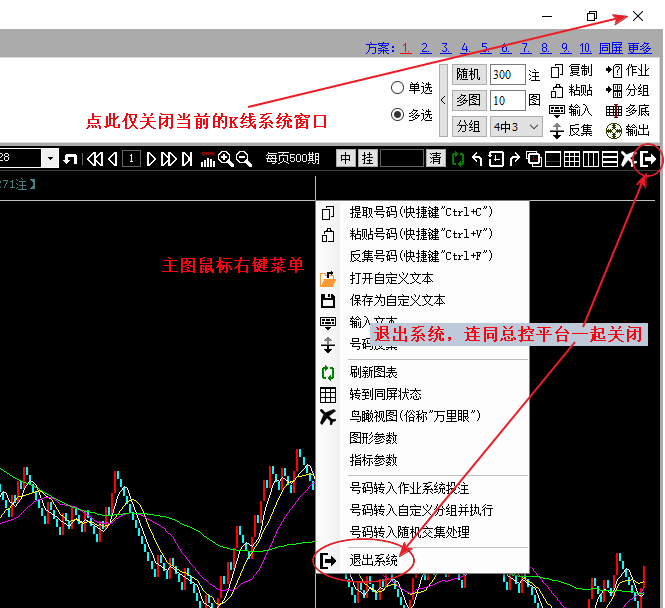The image size is (665, 608).
Task: Open the 4中3 dropdown
Action: pos(516,127)
